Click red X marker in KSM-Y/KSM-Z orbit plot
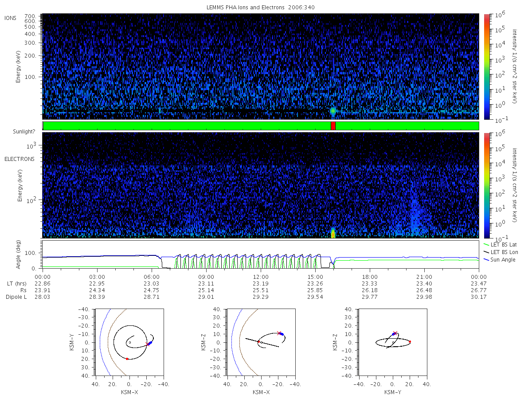This screenshot has width=532, height=399. click(395, 332)
